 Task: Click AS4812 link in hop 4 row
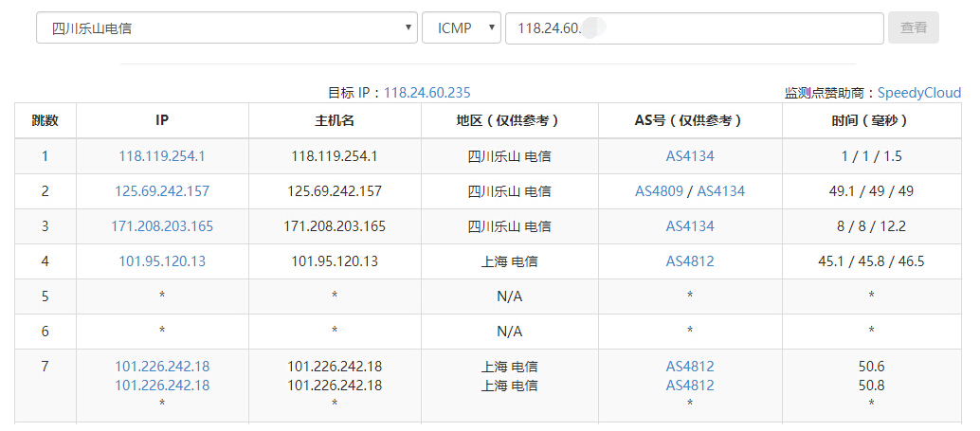690,261
